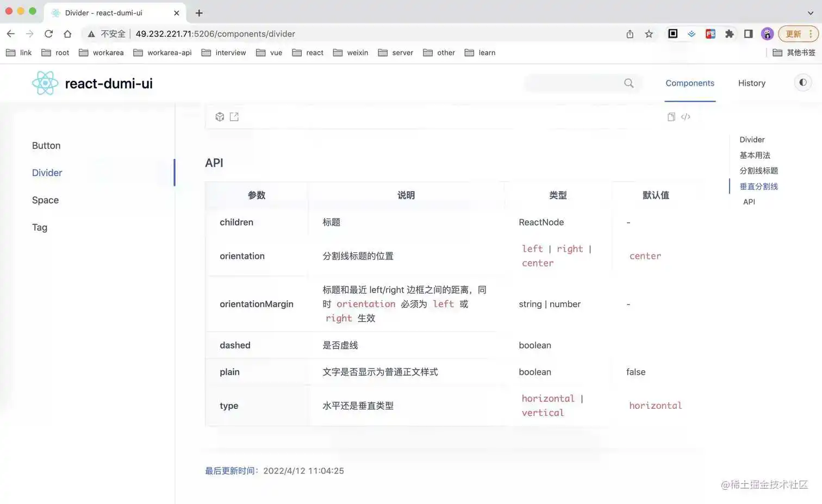Open the weixin bookmarks folder
Image resolution: width=822 pixels, height=504 pixels.
click(351, 53)
